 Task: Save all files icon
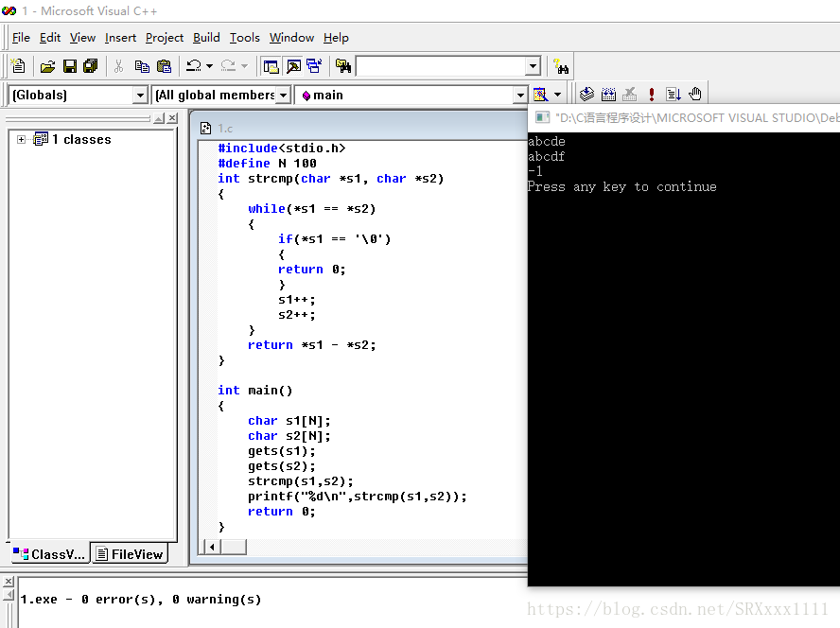tap(91, 66)
